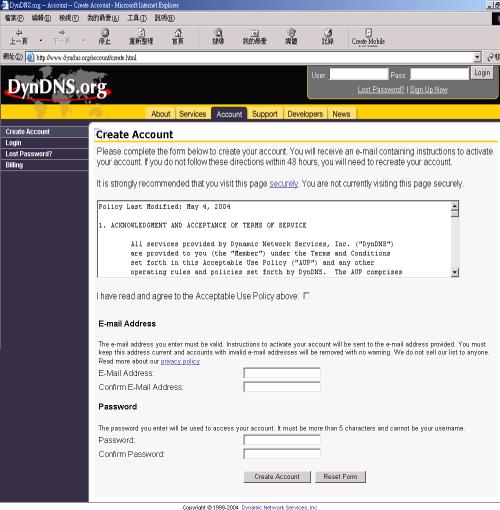Follow the 'securely' hyperlink
Screen dimensions: 500x510
tap(284, 184)
